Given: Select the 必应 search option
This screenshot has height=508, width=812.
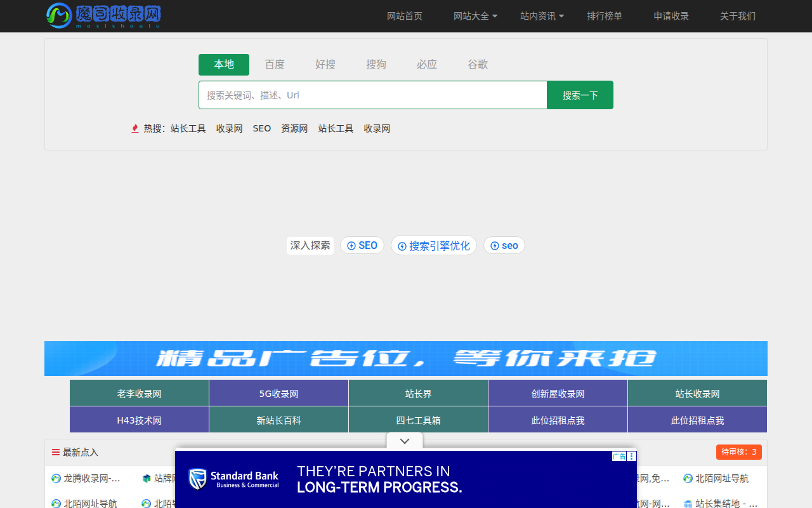Looking at the screenshot, I should click(427, 64).
